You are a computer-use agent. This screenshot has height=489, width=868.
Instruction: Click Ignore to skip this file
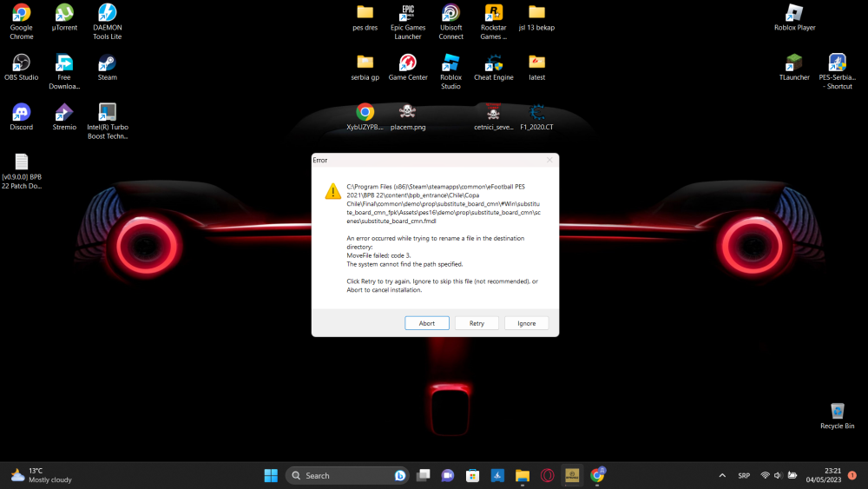coord(527,323)
